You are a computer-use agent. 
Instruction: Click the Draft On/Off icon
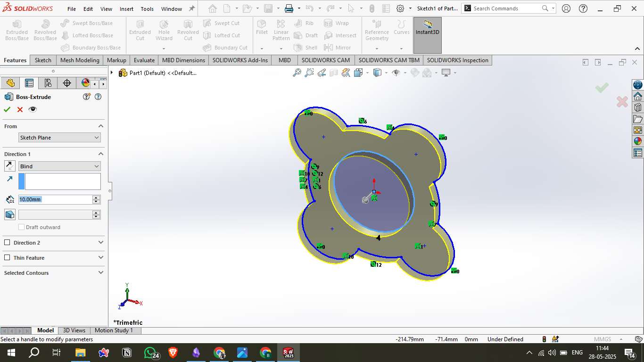(x=9, y=214)
